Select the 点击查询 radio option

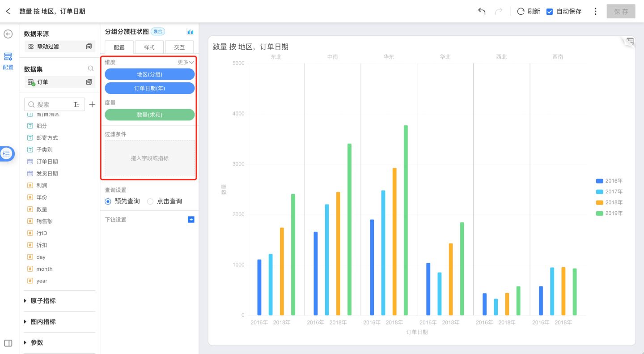tap(150, 201)
